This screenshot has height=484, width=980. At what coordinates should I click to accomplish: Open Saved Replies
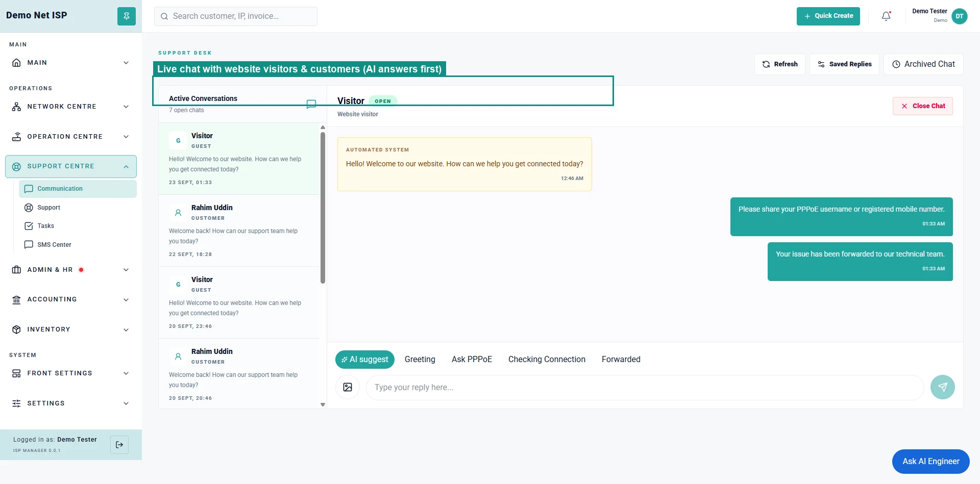[x=844, y=64]
